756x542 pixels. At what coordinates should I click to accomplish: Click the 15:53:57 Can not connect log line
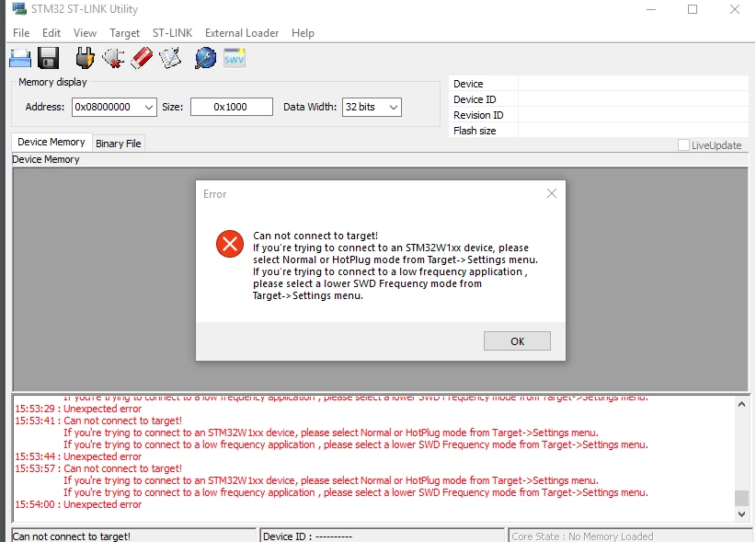coord(98,468)
